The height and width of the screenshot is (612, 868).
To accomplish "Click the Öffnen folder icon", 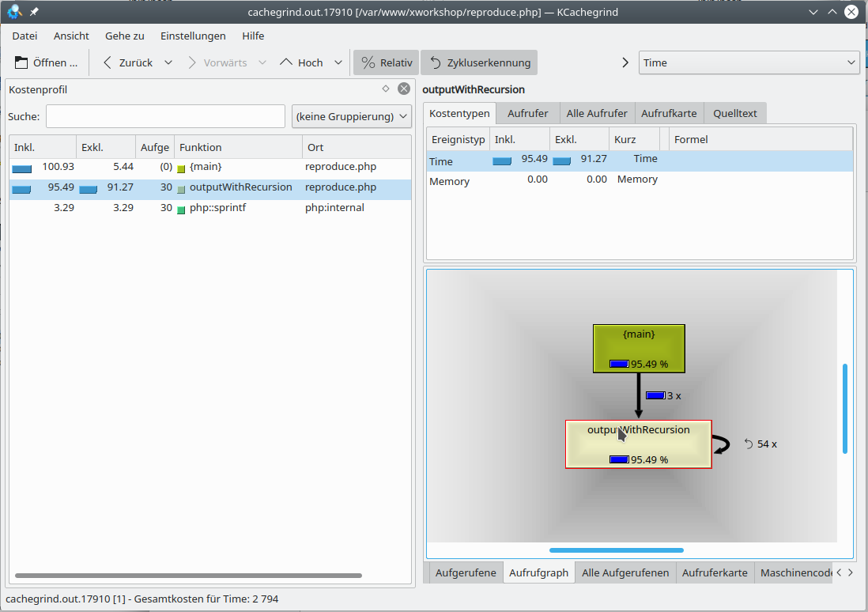I will 21,62.
